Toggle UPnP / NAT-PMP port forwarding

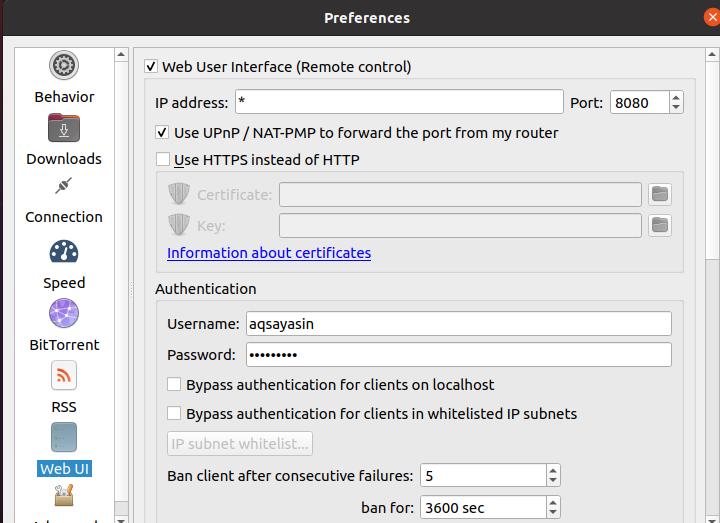pos(163,133)
